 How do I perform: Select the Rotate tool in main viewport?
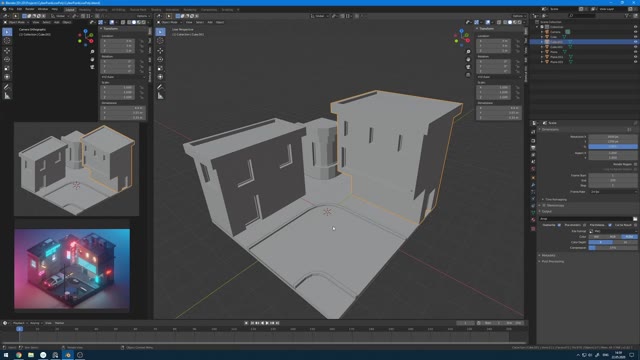tap(160, 59)
